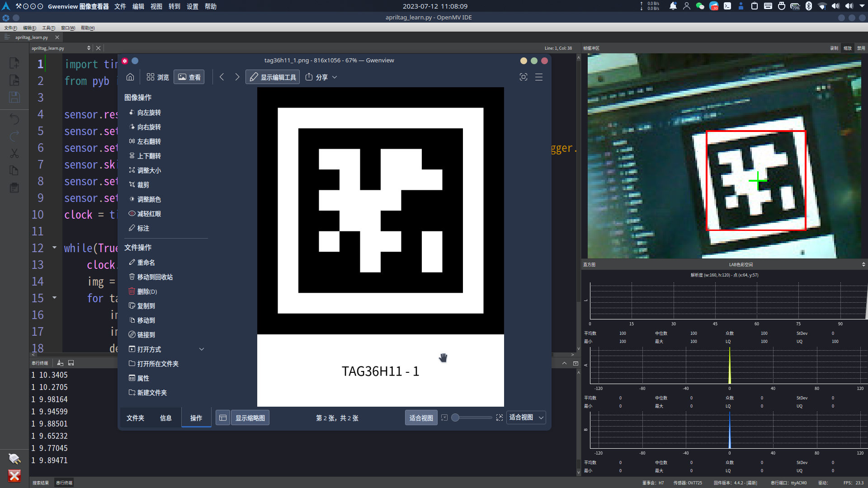868x488 pixels.
Task: Move file to trash (移动到回收站)
Action: coord(151,277)
